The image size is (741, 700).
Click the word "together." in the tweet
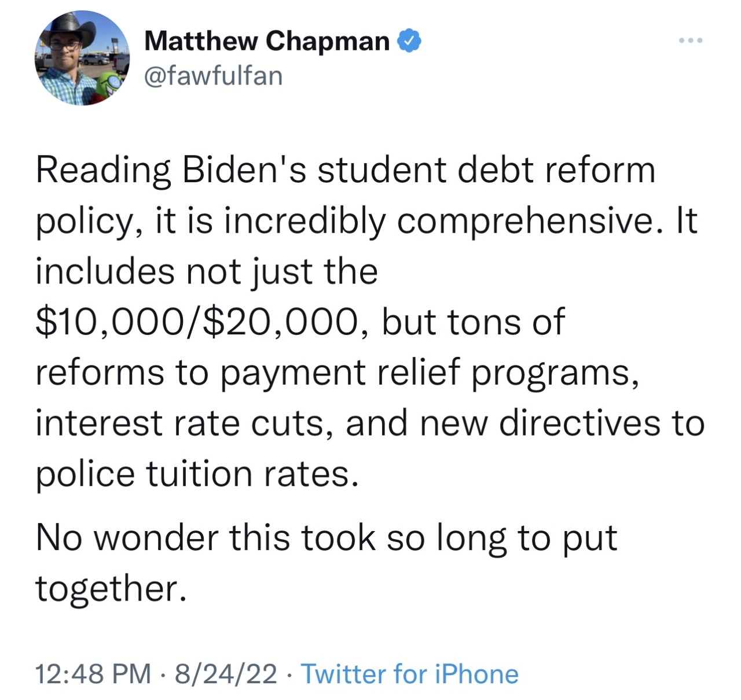[111, 588]
